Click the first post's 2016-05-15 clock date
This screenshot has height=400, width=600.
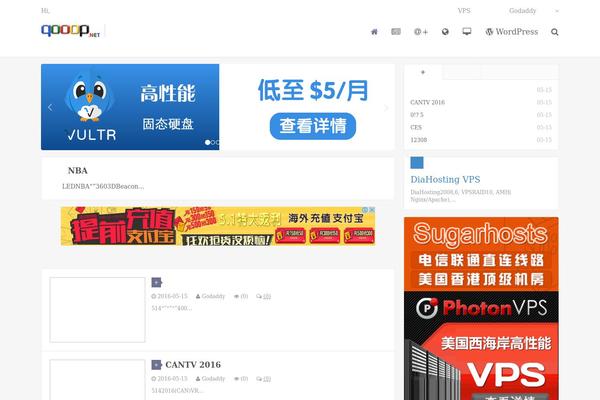pyautogui.click(x=169, y=296)
